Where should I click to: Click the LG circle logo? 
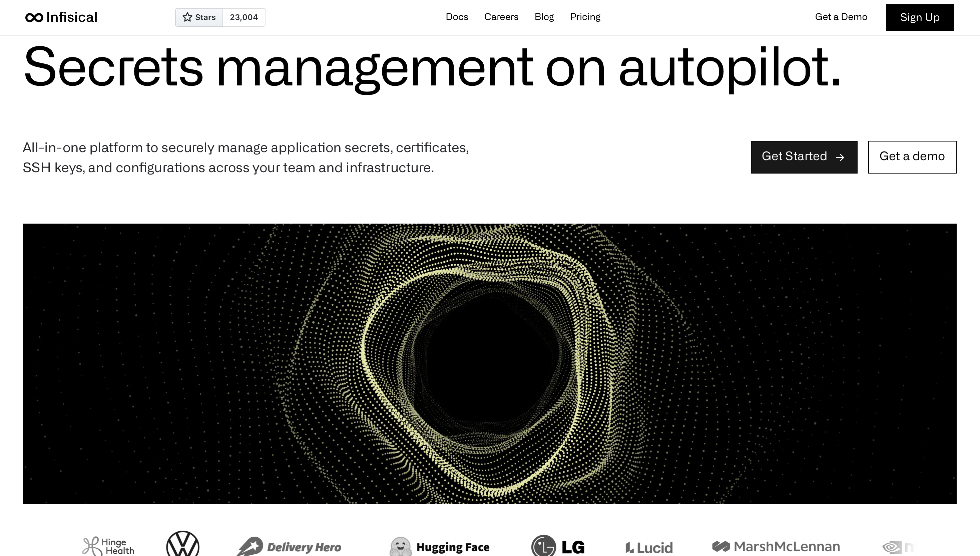(543, 546)
